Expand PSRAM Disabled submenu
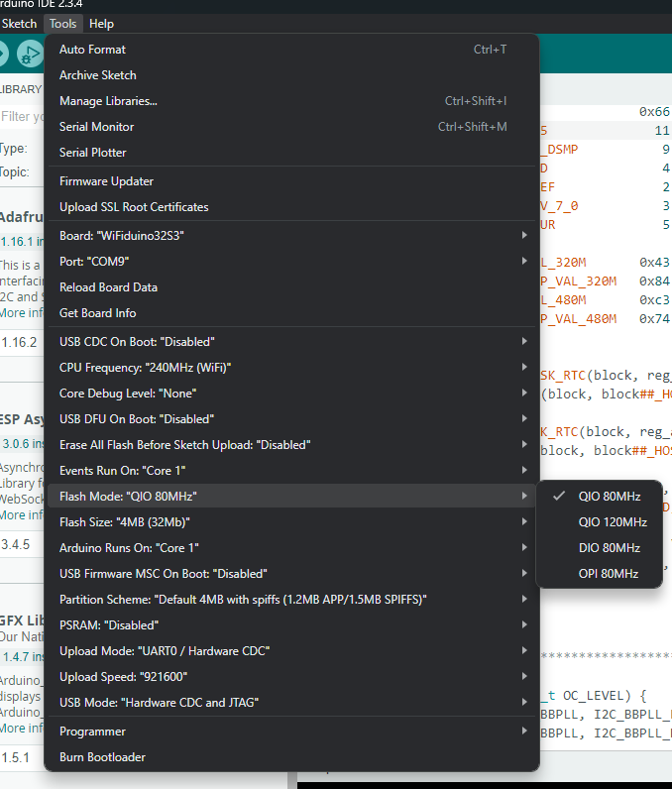672x789 pixels. click(x=291, y=625)
